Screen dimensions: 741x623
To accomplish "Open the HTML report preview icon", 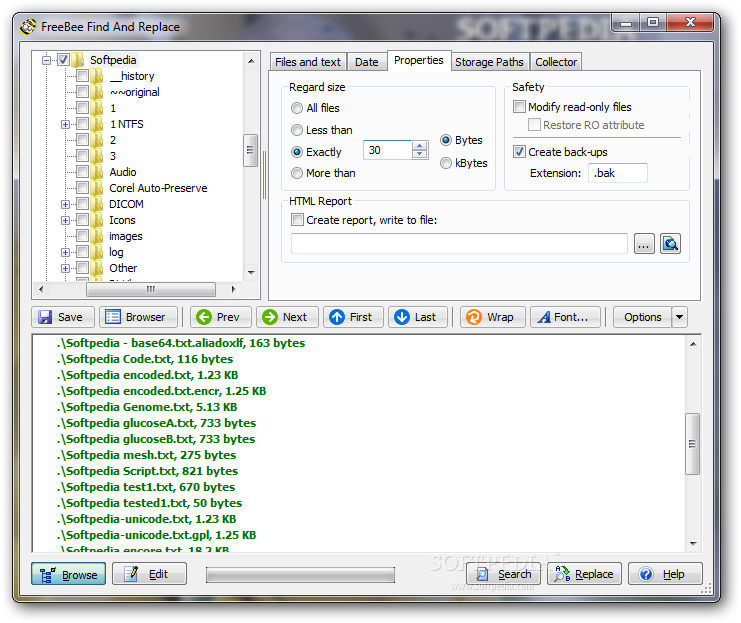I will 670,243.
